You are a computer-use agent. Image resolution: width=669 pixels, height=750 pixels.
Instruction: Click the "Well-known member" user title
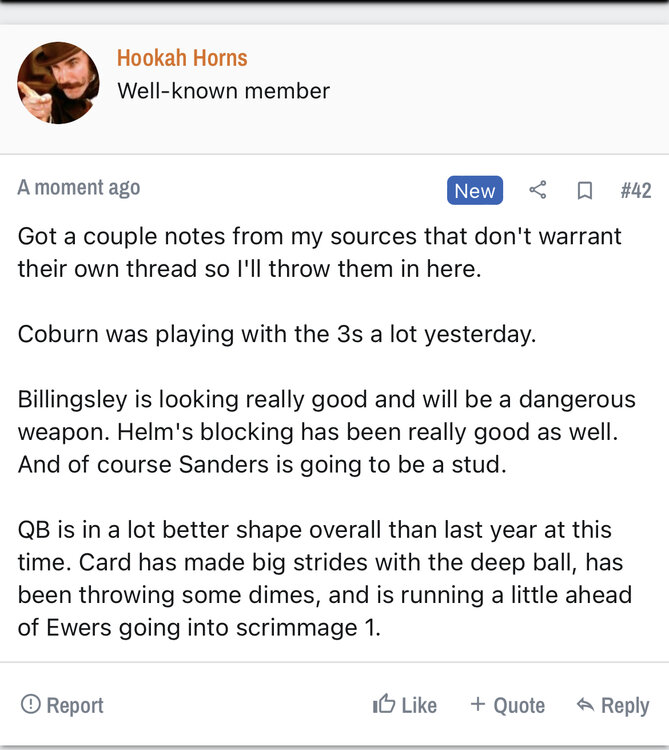pos(223,91)
